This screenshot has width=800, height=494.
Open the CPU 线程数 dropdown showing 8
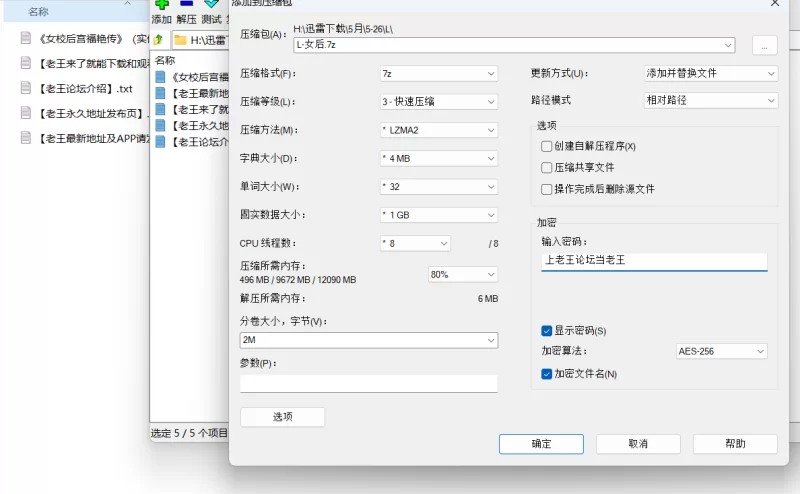click(415, 243)
